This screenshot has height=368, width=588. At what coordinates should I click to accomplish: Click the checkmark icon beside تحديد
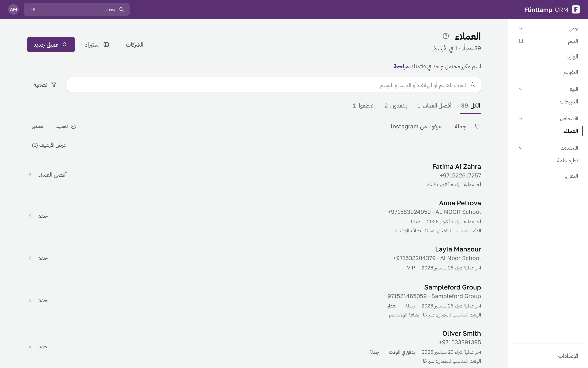pos(73,126)
